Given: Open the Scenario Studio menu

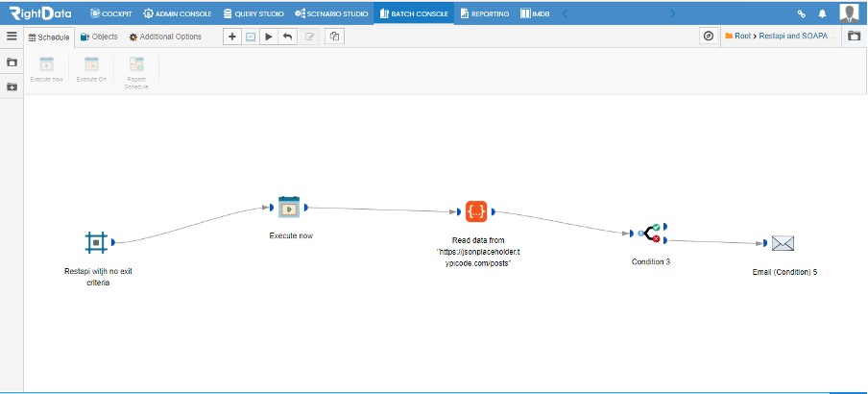Looking at the screenshot, I should click(x=331, y=13).
